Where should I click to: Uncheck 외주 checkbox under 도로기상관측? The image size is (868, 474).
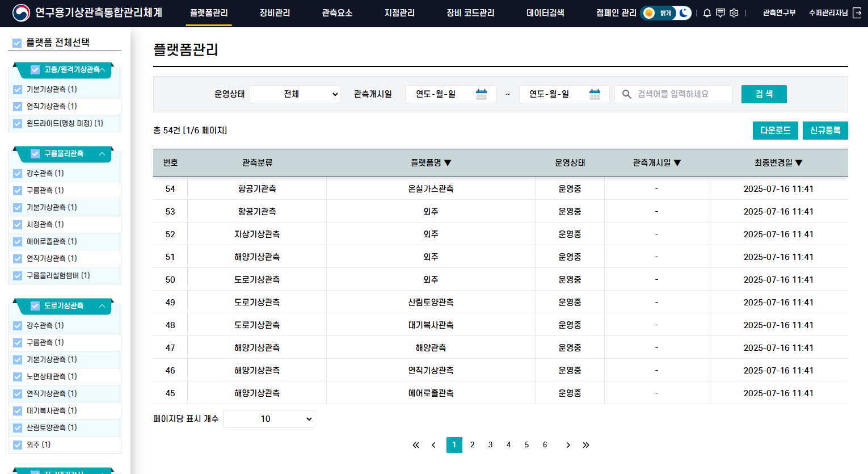[18, 445]
